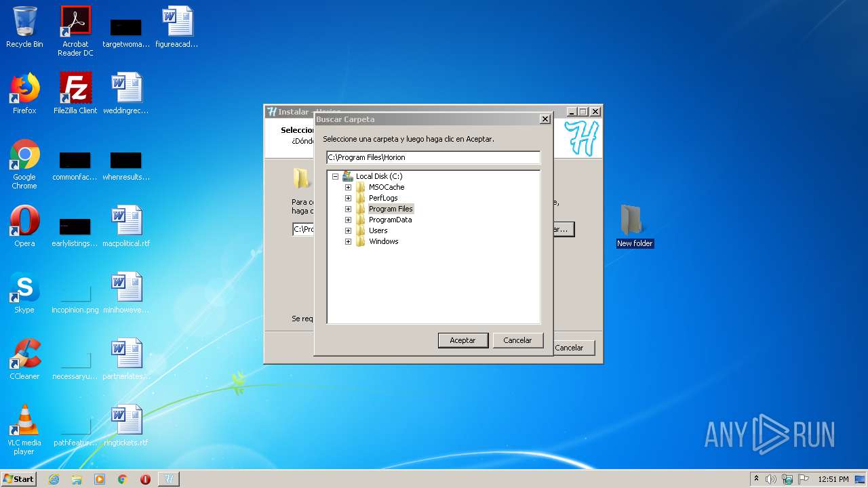Screen dimensions: 868x488
Task: Collapse the Local Disk (C:) node
Action: point(335,176)
